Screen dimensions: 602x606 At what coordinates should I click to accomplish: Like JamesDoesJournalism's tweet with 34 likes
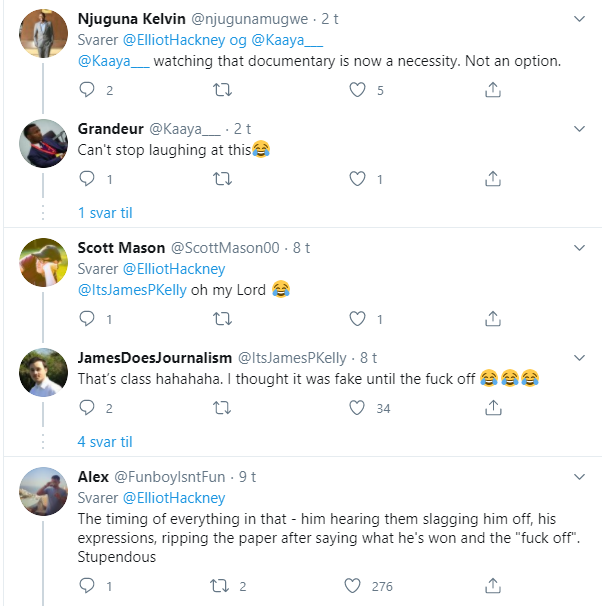[358, 407]
